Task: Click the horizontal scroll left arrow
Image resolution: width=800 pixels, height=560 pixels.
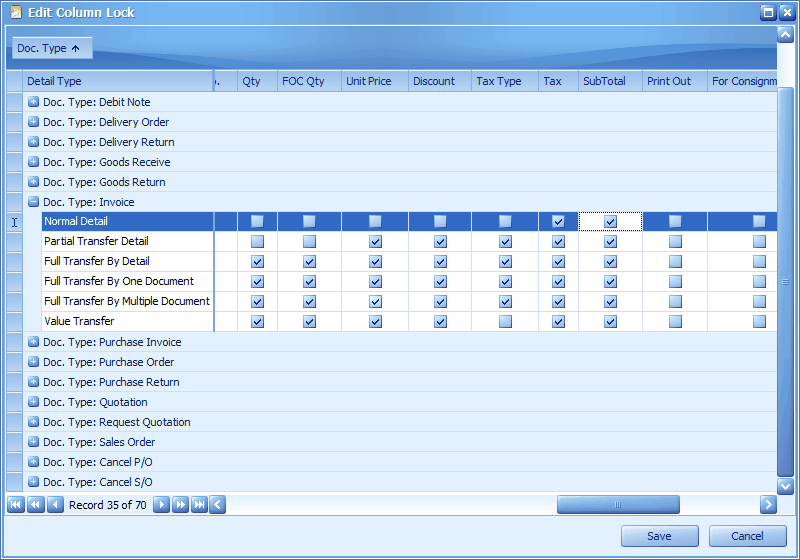Action: pos(218,505)
